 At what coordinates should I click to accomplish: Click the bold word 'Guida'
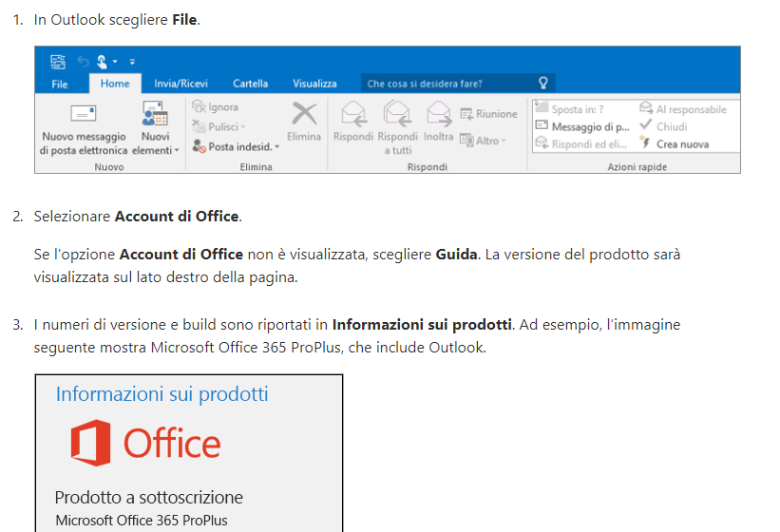(456, 254)
